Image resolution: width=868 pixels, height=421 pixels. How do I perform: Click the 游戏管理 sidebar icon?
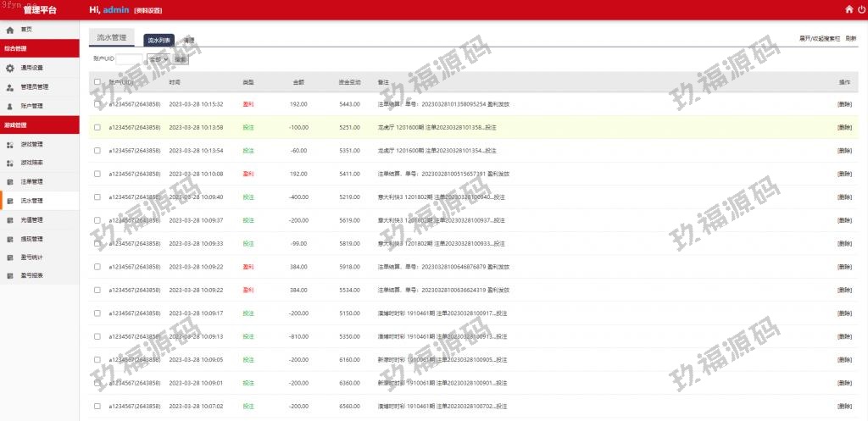[10, 144]
